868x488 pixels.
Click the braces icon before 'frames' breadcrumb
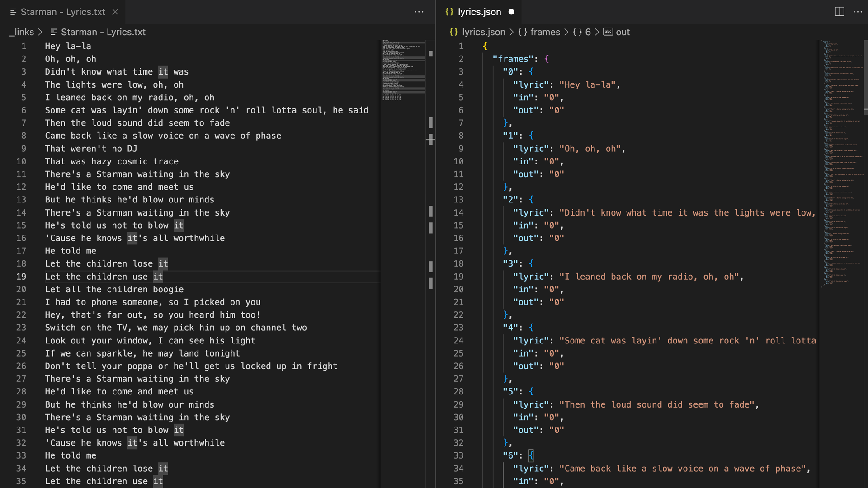pos(523,32)
